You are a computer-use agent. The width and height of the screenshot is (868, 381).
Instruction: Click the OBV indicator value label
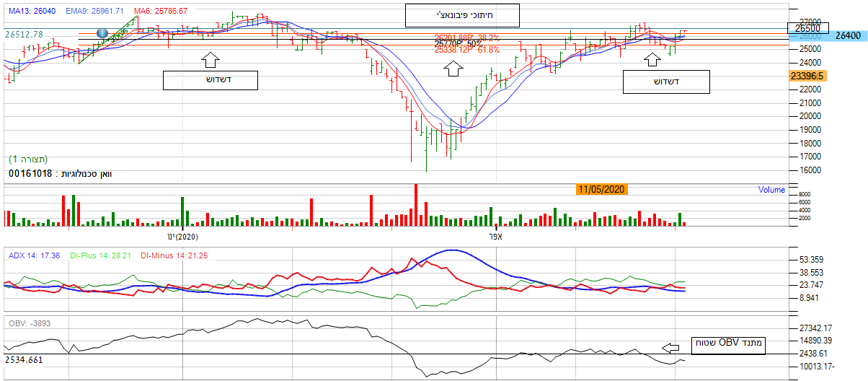pyautogui.click(x=29, y=323)
